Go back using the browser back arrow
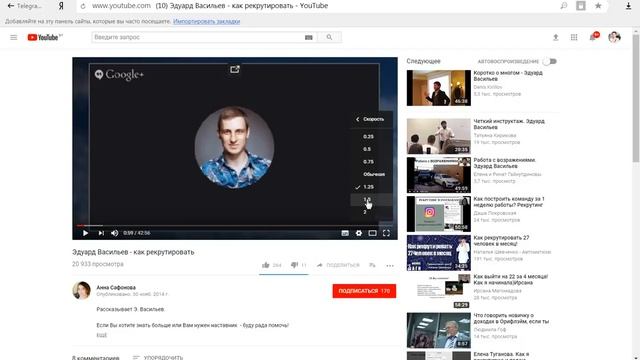 [x=11, y=6]
